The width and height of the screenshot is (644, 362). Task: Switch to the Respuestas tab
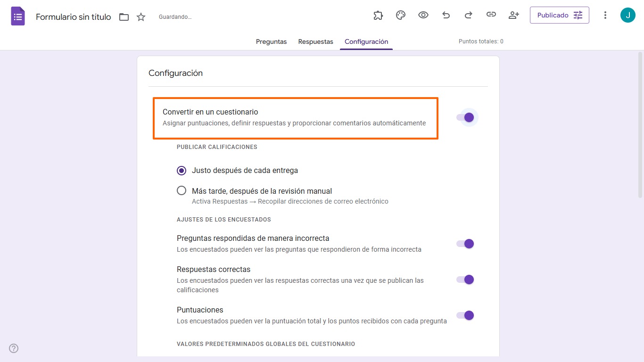pyautogui.click(x=315, y=41)
